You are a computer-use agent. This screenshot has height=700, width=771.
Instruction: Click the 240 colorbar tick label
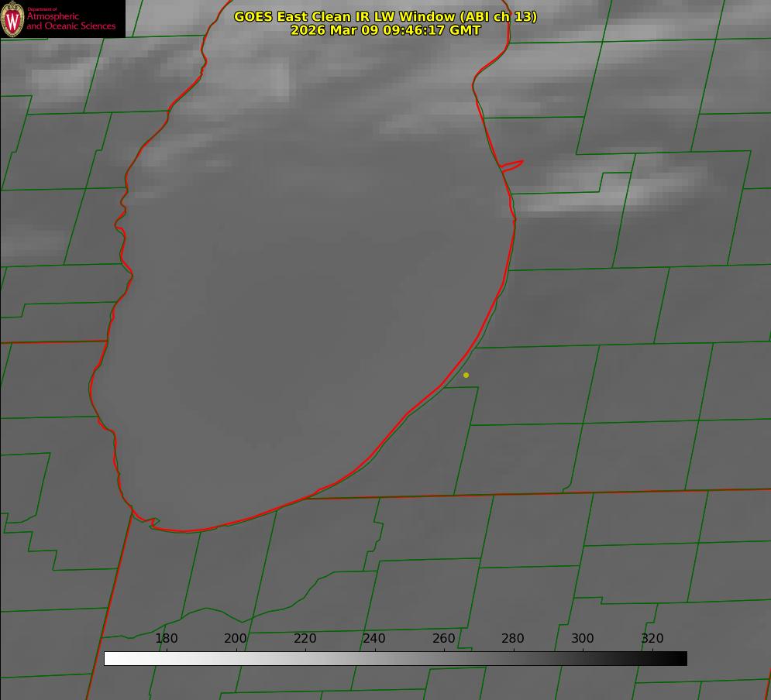(374, 639)
